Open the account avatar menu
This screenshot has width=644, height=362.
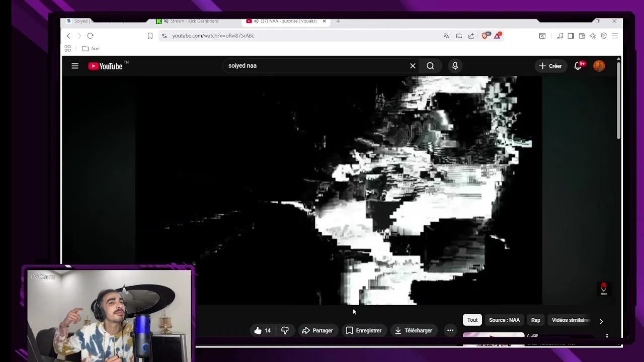(x=599, y=66)
